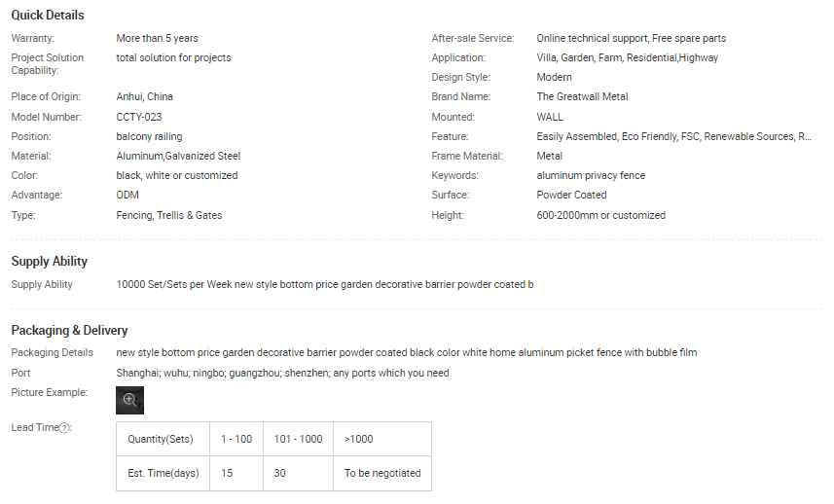Click the magnifier icon on Picture Example
Image resolution: width=834 pixels, height=504 pixels.
(x=129, y=400)
